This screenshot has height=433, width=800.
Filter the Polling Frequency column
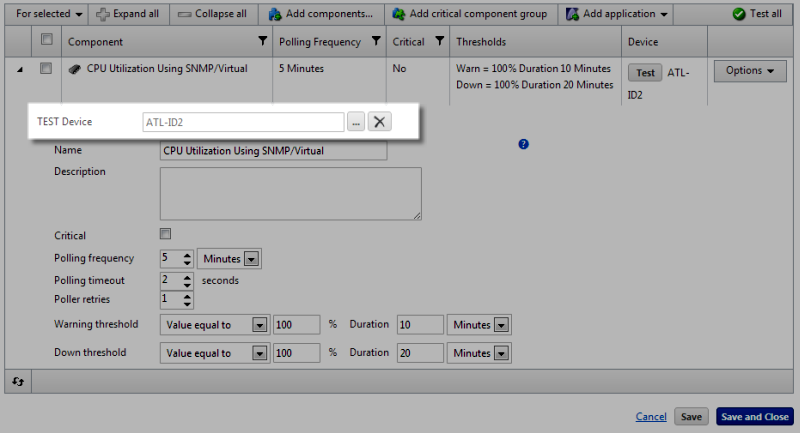pos(376,41)
